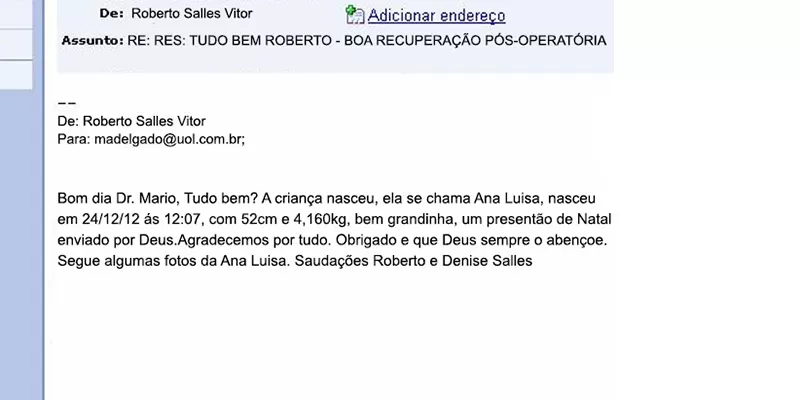
Task: Click the double-dash separator above the message
Action: point(67,103)
